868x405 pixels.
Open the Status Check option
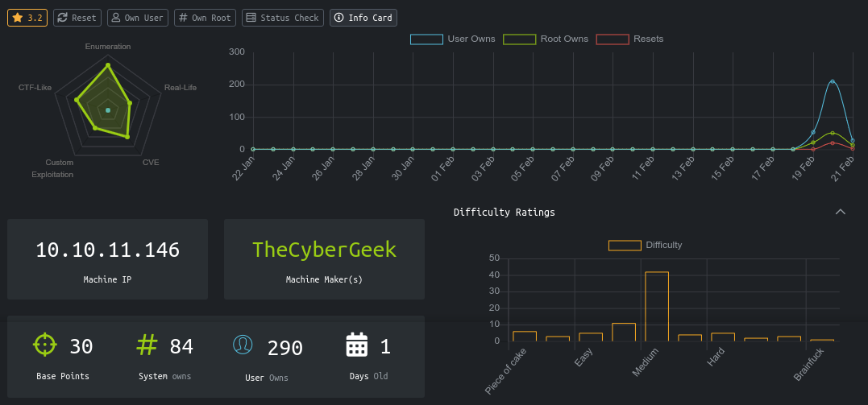click(282, 18)
